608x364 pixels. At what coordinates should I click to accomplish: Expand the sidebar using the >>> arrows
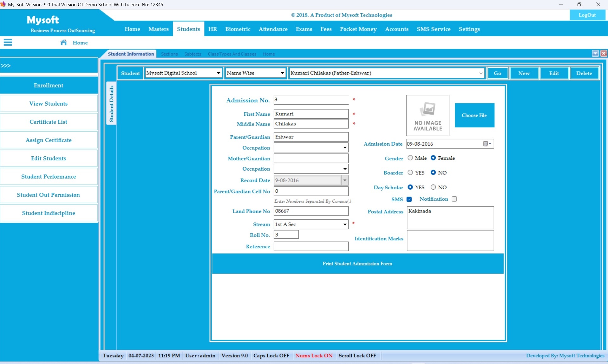[x=6, y=66]
